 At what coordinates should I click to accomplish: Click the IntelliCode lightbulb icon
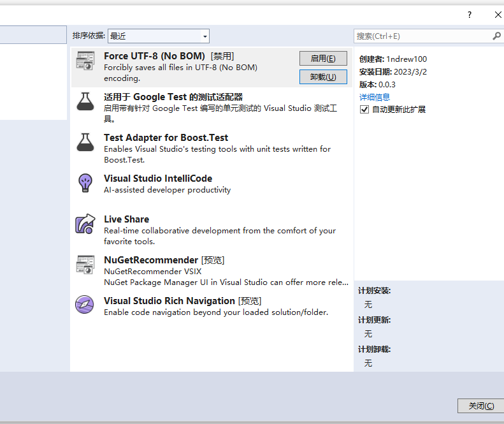[x=85, y=183]
